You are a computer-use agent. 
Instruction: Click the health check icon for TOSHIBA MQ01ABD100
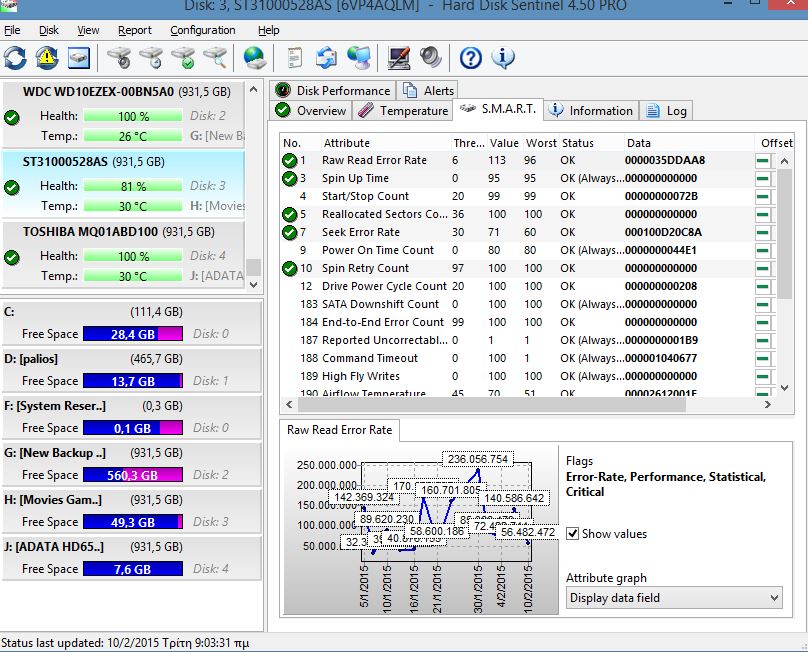(x=12, y=257)
